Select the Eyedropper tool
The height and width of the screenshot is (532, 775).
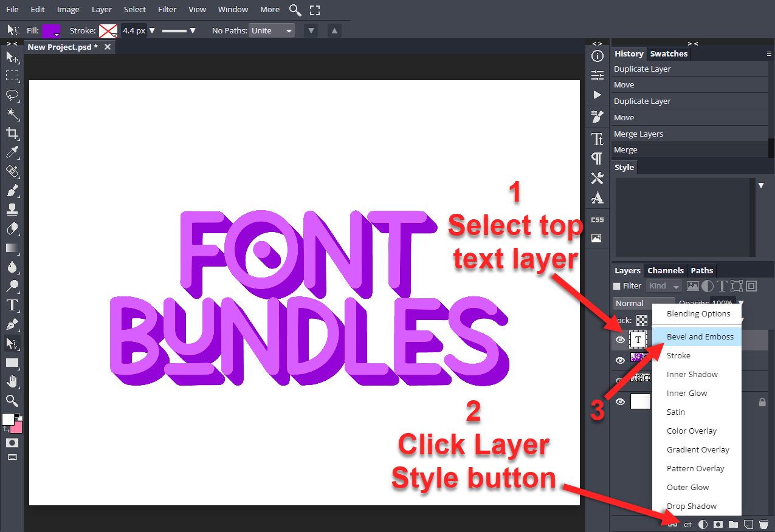[12, 152]
